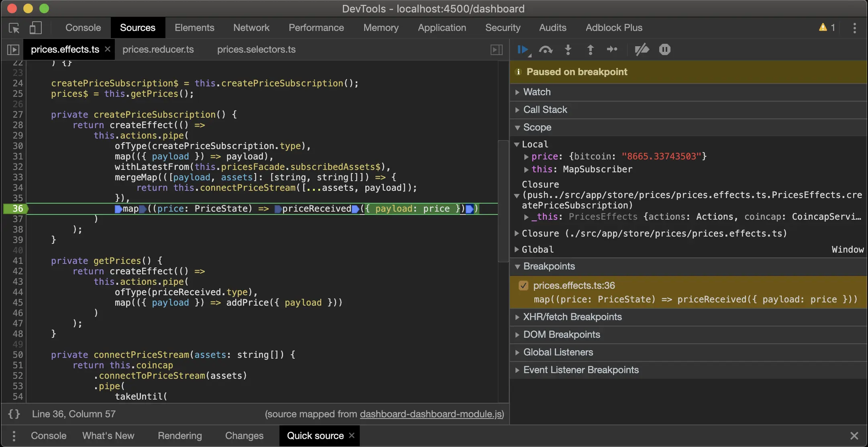Expand the price object in Local scope
This screenshot has height=447, width=868.
click(526, 157)
